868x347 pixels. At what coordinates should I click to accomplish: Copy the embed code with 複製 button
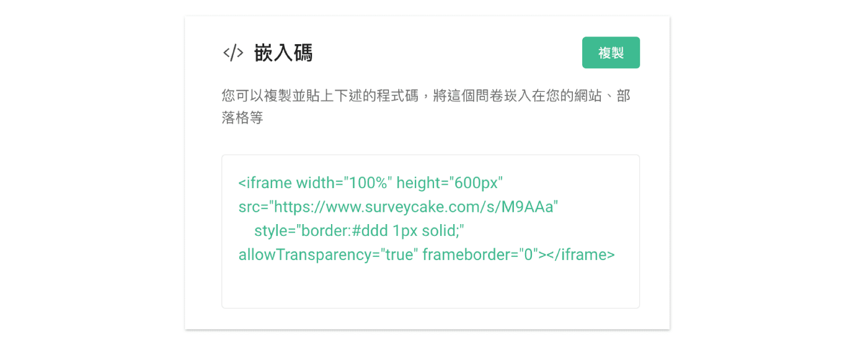point(611,53)
